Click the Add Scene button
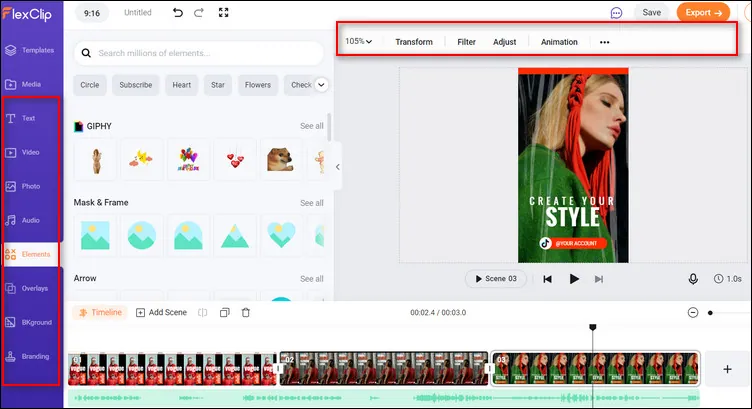 click(x=162, y=313)
